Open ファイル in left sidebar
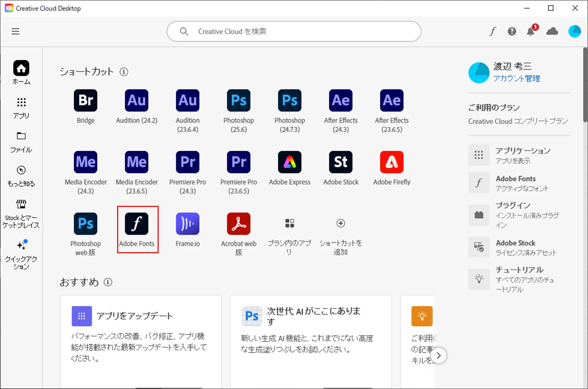This screenshot has height=389, width=588. pyautogui.click(x=21, y=142)
